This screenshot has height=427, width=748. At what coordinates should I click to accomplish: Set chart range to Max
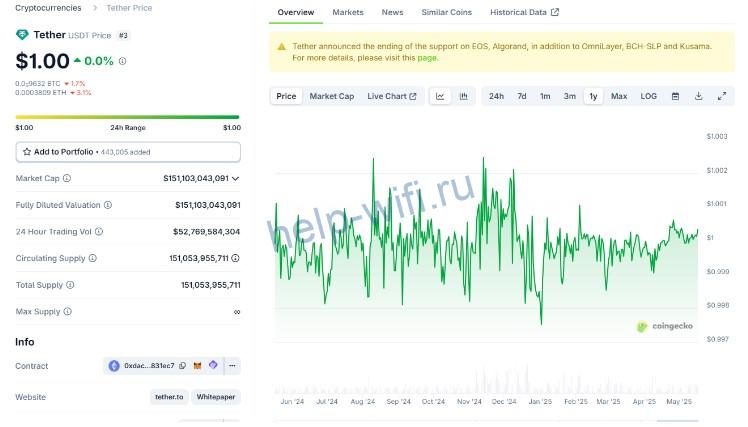(x=619, y=96)
